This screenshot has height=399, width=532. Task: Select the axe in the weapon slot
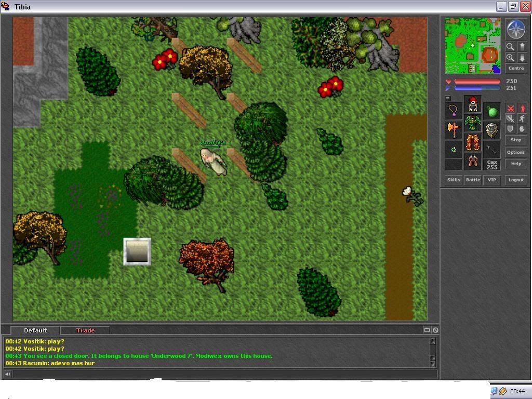(x=453, y=130)
